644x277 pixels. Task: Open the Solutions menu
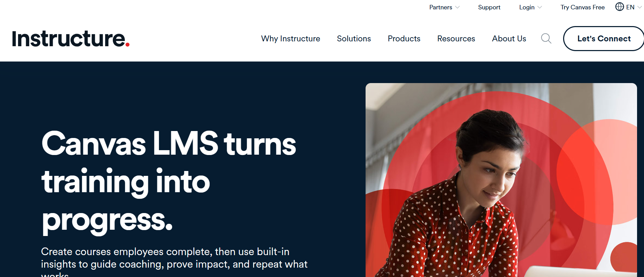[354, 39]
